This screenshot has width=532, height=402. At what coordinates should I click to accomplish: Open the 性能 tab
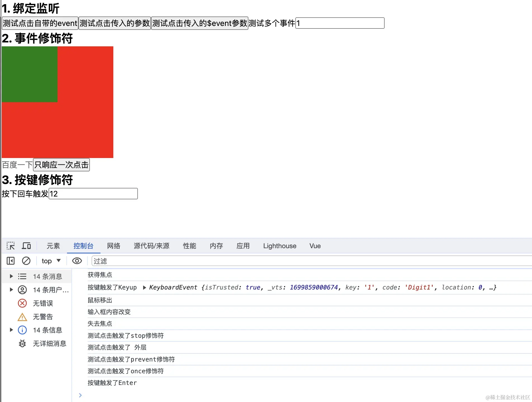tap(190, 246)
